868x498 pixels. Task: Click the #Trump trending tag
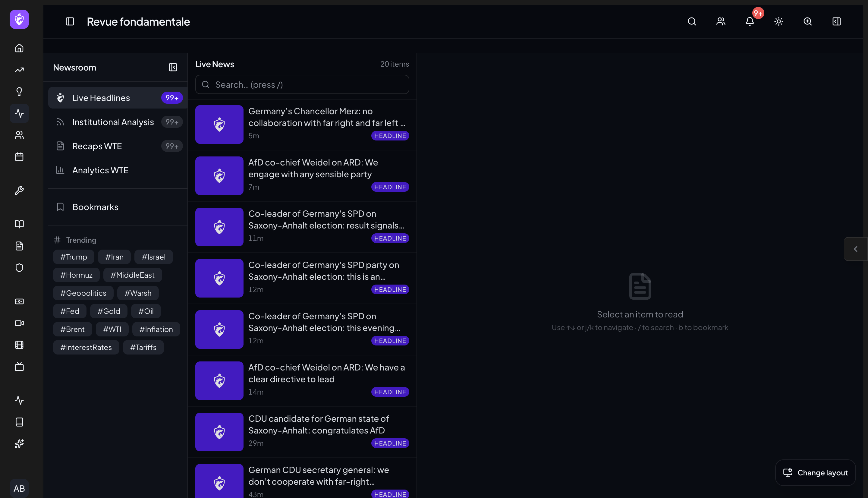click(x=74, y=257)
